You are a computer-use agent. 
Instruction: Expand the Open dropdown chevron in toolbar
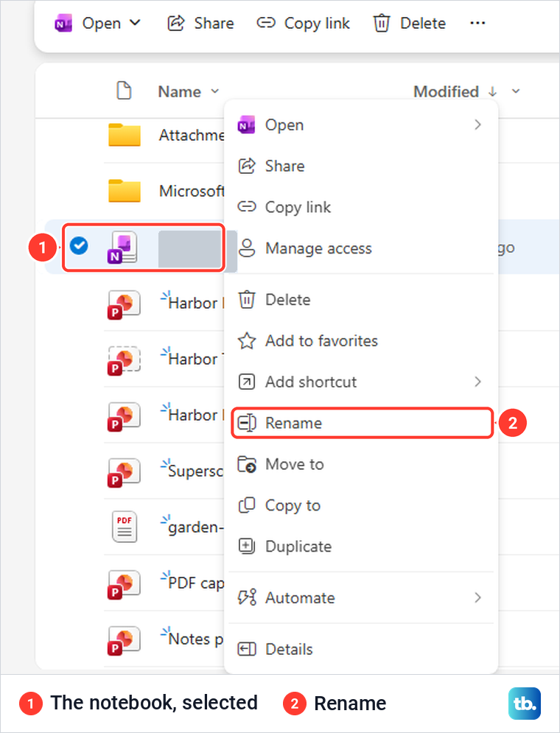click(x=135, y=22)
